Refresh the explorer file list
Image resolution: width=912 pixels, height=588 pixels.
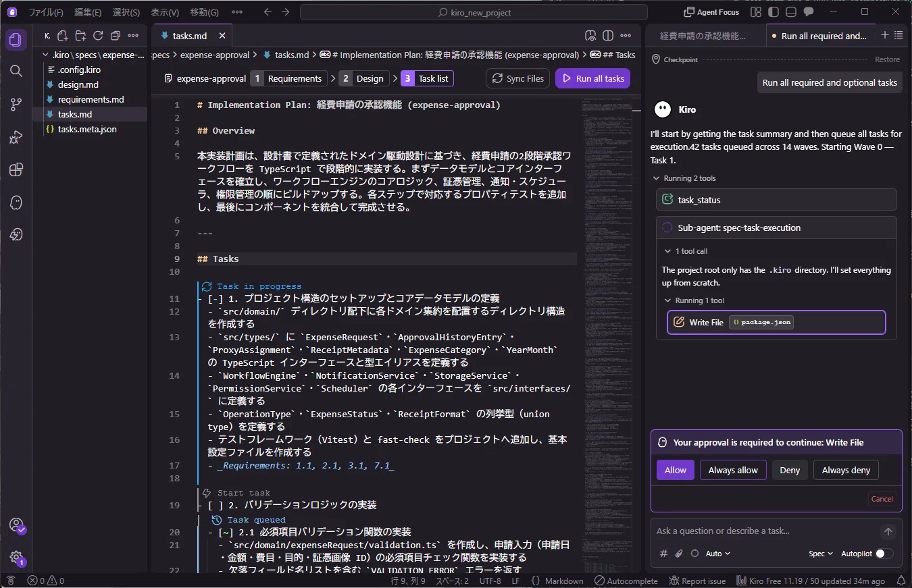(98, 36)
